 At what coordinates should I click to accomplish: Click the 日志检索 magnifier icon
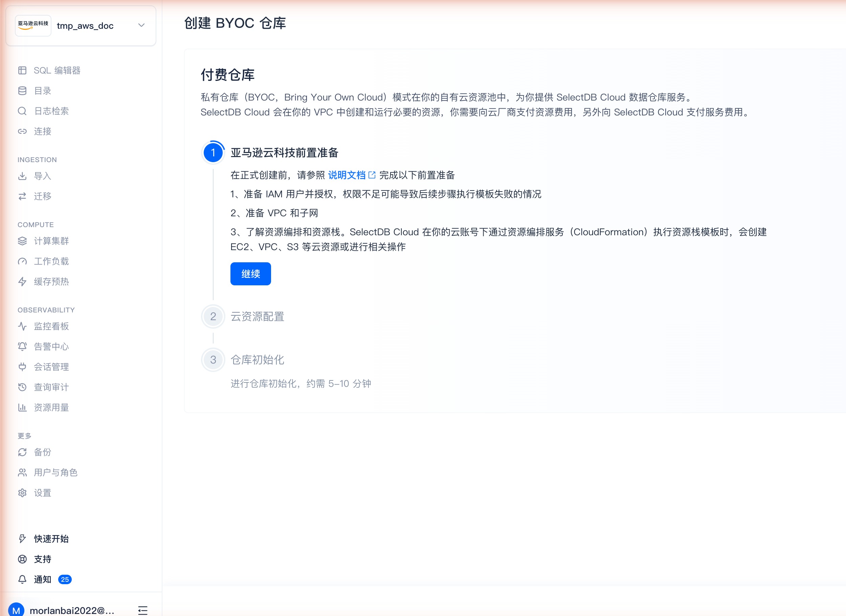point(22,111)
